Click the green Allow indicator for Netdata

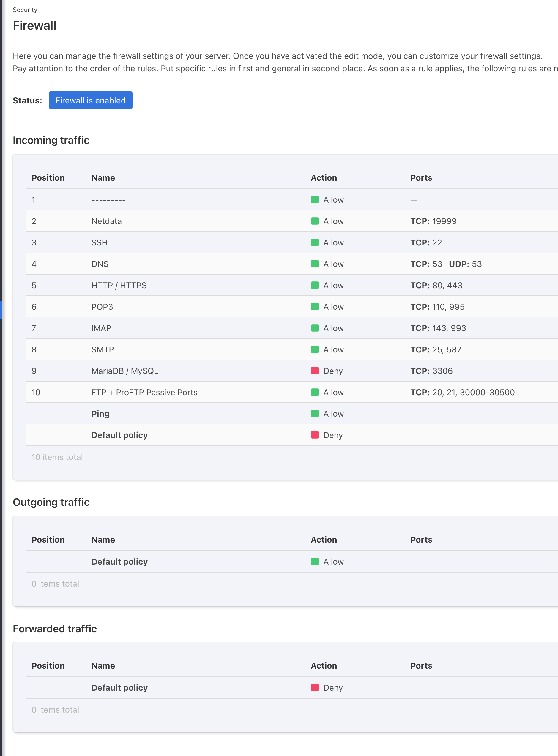click(314, 221)
